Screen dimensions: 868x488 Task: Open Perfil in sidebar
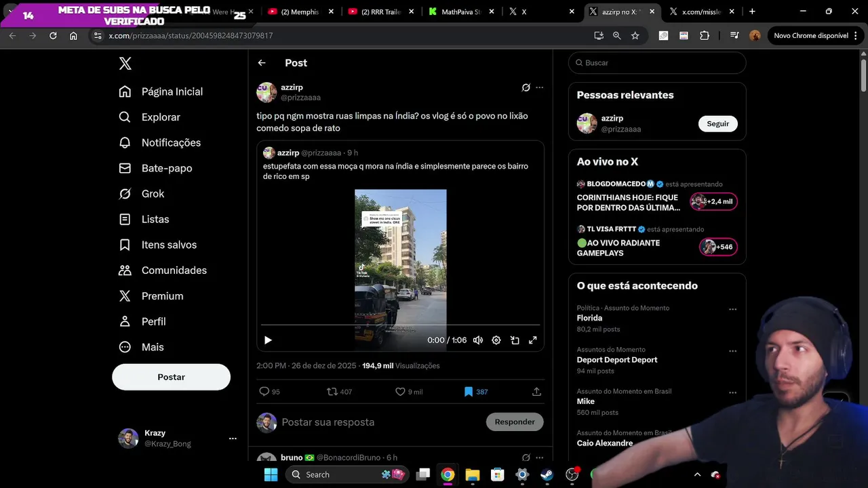pyautogui.click(x=142, y=321)
